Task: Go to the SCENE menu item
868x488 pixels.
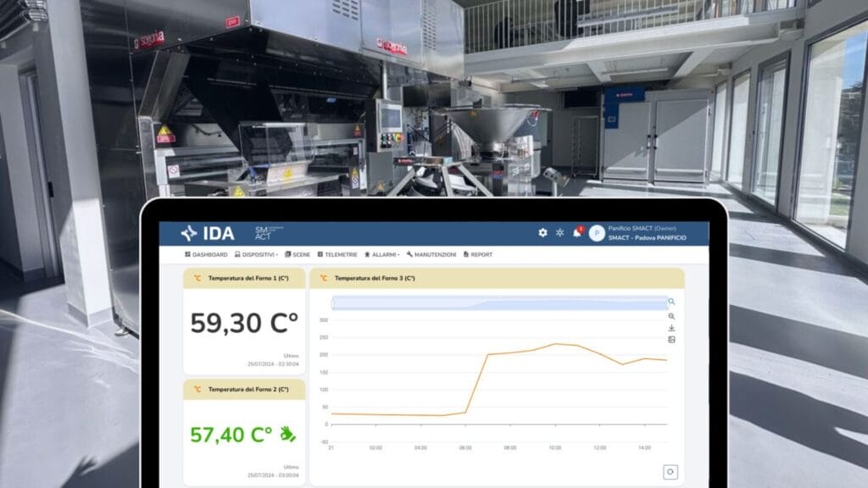Action: pyautogui.click(x=298, y=254)
